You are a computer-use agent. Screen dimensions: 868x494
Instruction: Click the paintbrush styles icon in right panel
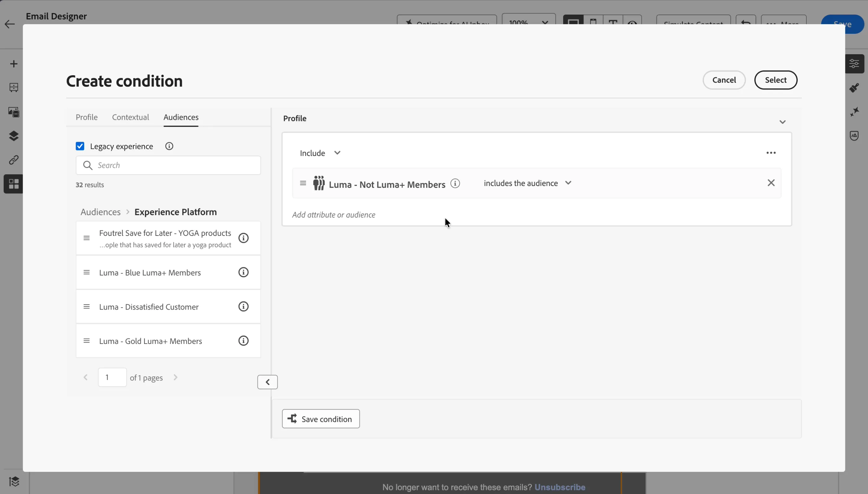tap(854, 88)
